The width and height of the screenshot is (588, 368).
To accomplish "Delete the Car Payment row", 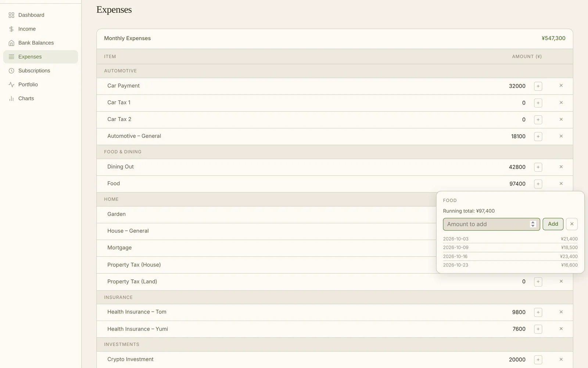I will (x=561, y=86).
